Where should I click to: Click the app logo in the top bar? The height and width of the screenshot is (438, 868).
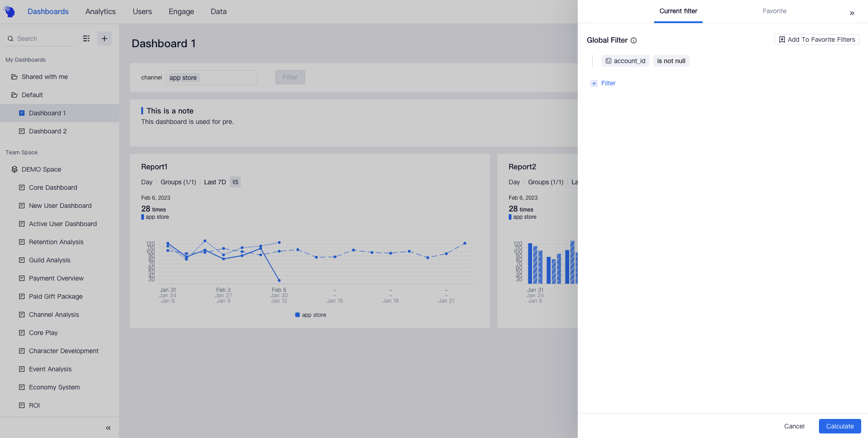click(10, 11)
